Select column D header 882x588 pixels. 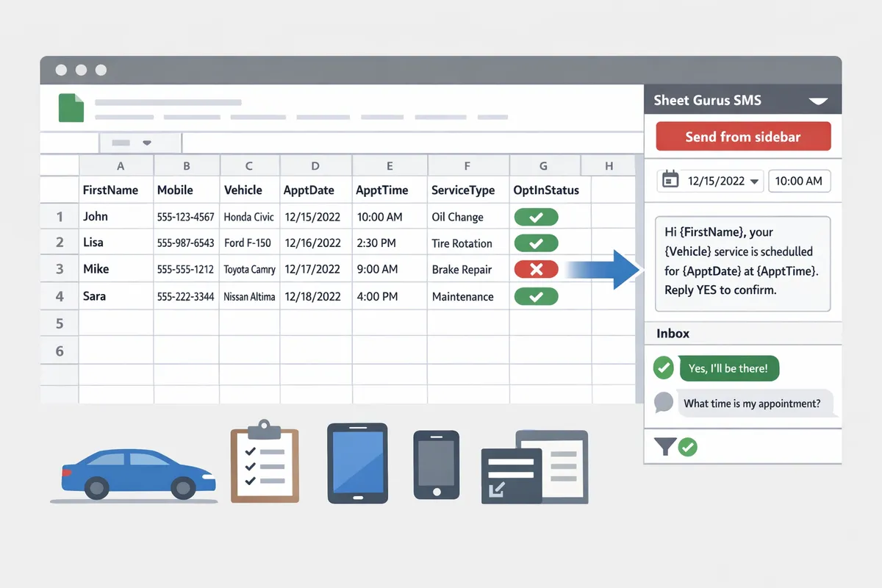(x=315, y=166)
